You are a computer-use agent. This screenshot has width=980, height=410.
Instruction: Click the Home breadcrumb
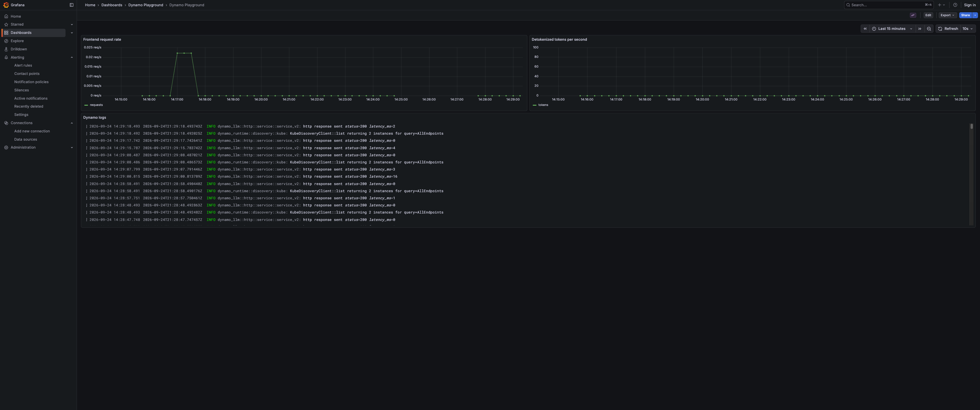(90, 5)
